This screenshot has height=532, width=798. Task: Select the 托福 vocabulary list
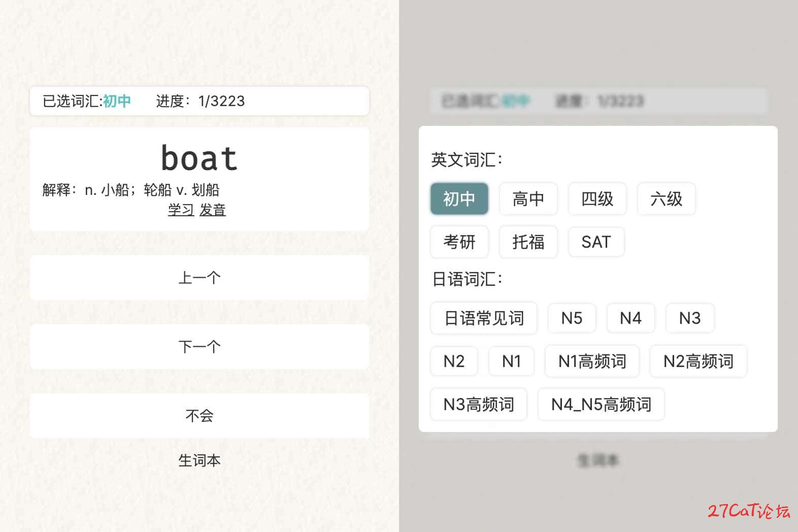pyautogui.click(x=528, y=242)
